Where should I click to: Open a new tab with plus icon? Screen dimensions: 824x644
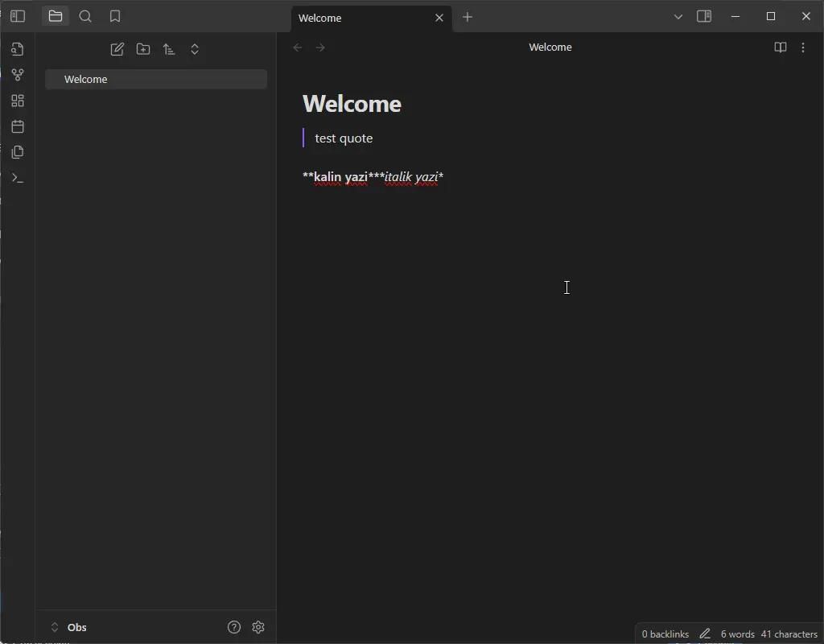click(468, 18)
